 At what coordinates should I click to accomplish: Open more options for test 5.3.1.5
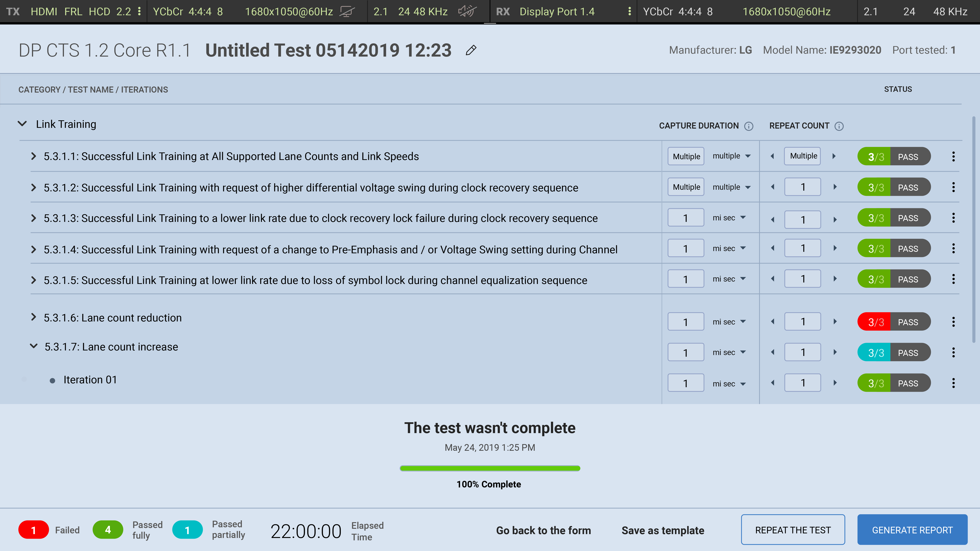(953, 279)
